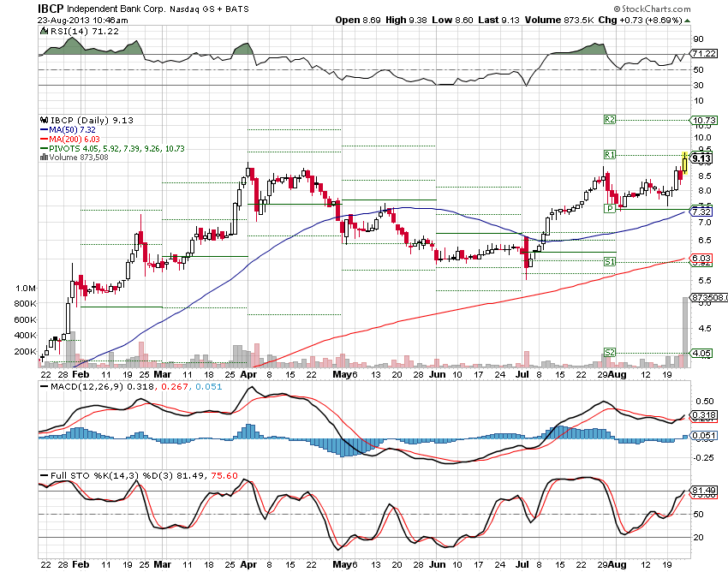Click the RSI indicator icon in the legend

pos(44,31)
